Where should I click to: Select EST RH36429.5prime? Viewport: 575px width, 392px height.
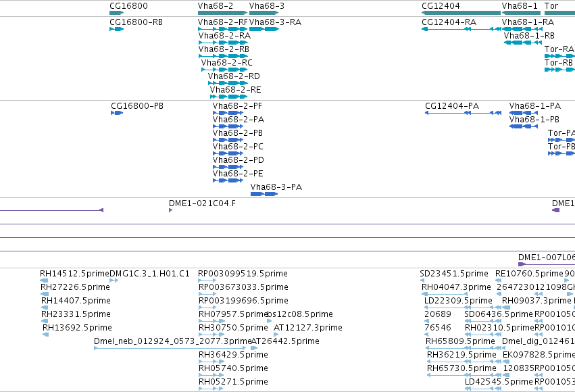point(233,356)
